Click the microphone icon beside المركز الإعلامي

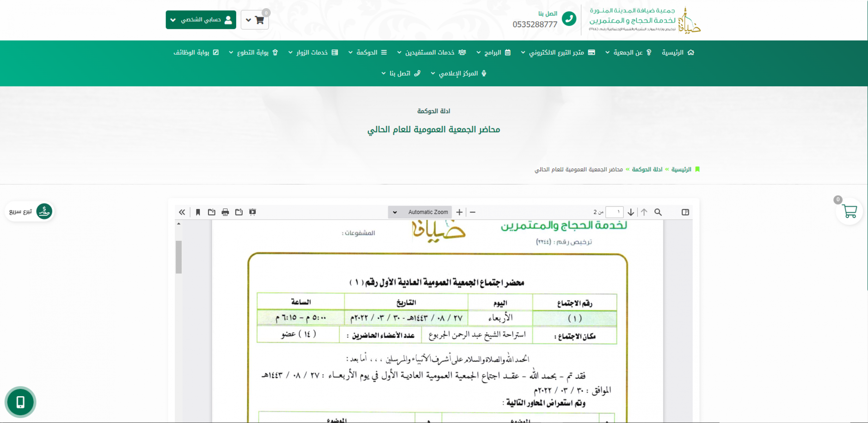[x=484, y=73]
